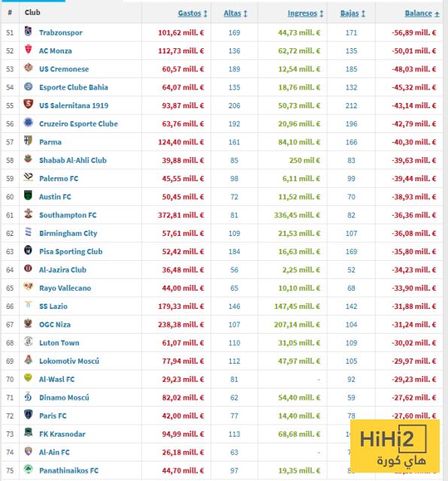Click the Austin FC crest icon

tap(29, 195)
